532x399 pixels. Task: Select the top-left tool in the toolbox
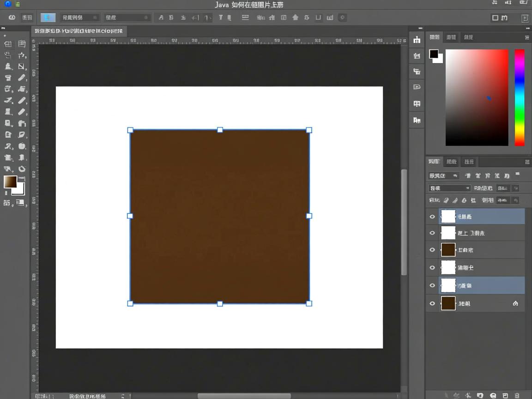(8, 44)
